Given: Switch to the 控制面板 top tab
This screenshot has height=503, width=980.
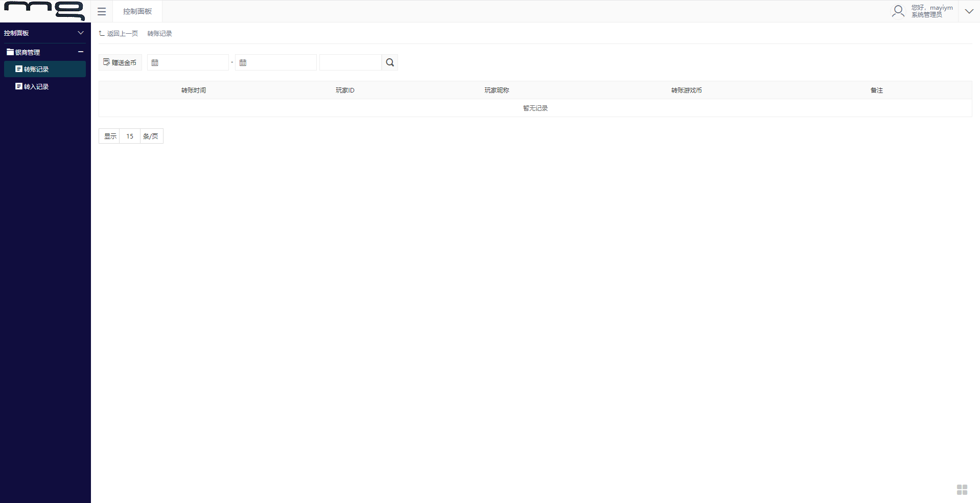Looking at the screenshot, I should [x=137, y=11].
